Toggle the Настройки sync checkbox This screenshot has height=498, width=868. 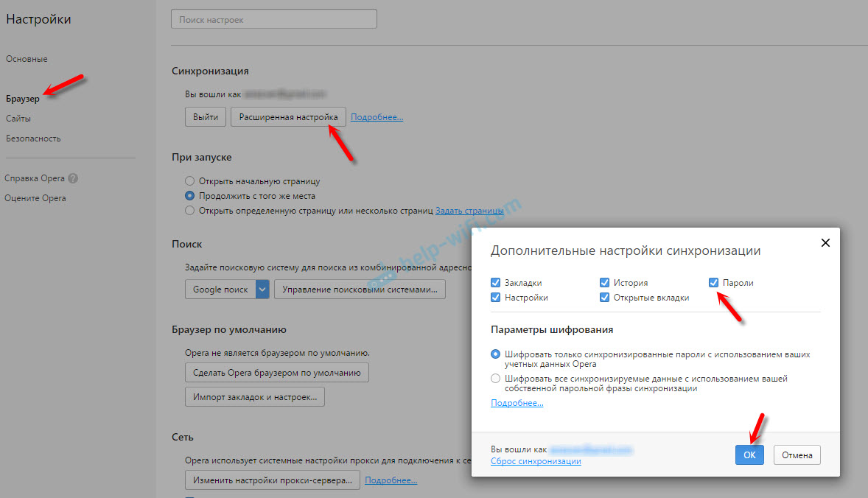pyautogui.click(x=496, y=298)
